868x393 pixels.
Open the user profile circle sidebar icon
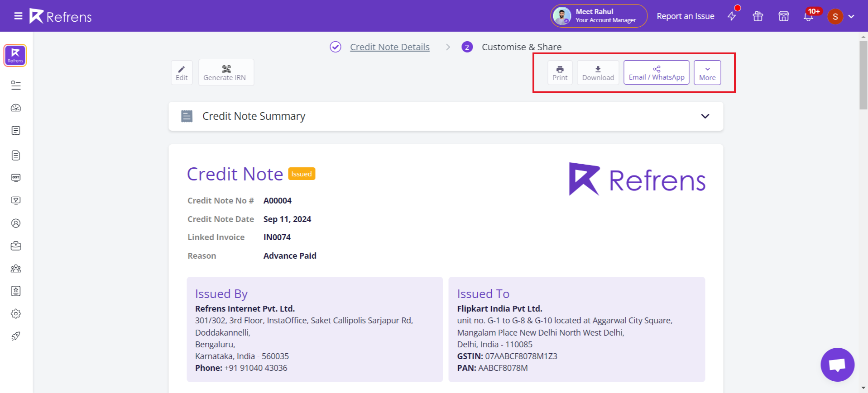(x=16, y=223)
